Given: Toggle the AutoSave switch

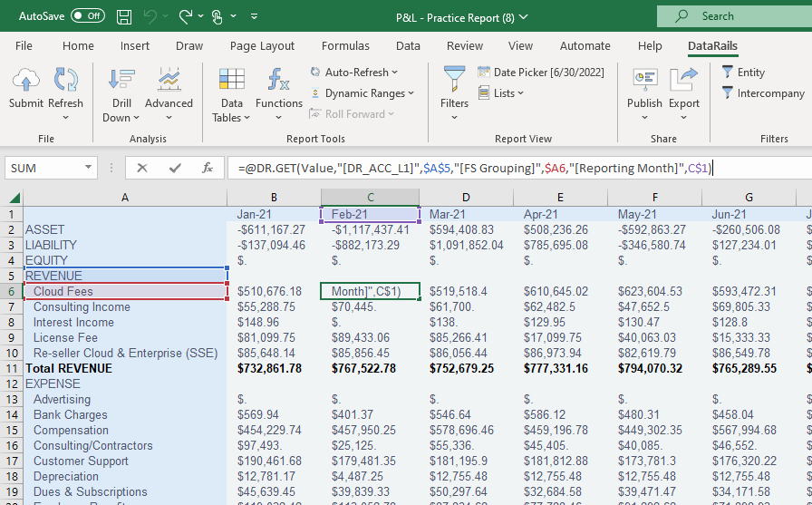Looking at the screenshot, I should pos(88,16).
